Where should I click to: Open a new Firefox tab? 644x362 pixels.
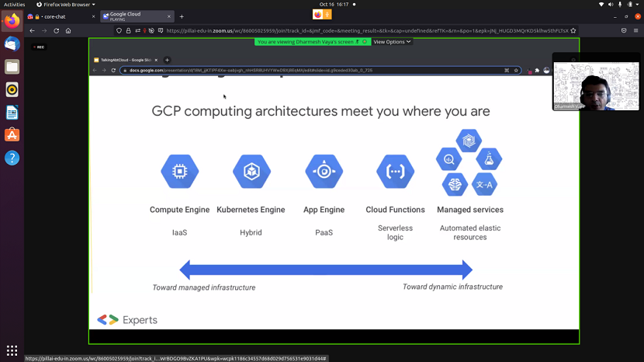(182, 17)
